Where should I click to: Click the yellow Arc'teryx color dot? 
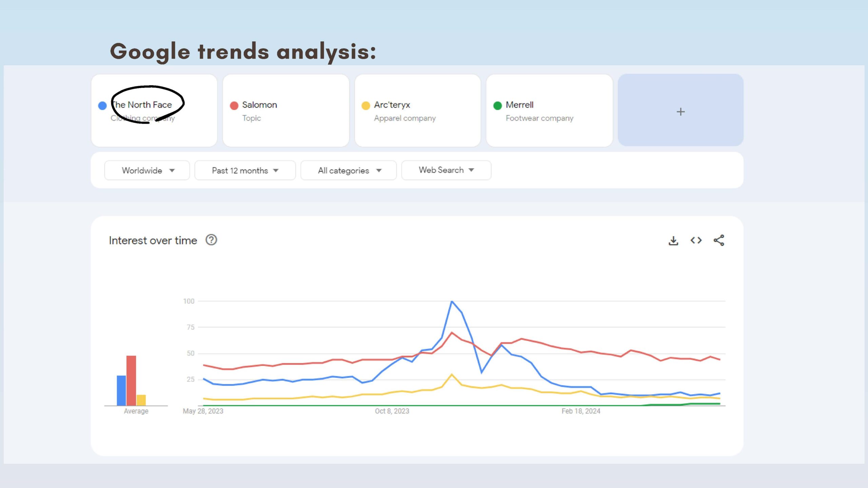tap(366, 106)
